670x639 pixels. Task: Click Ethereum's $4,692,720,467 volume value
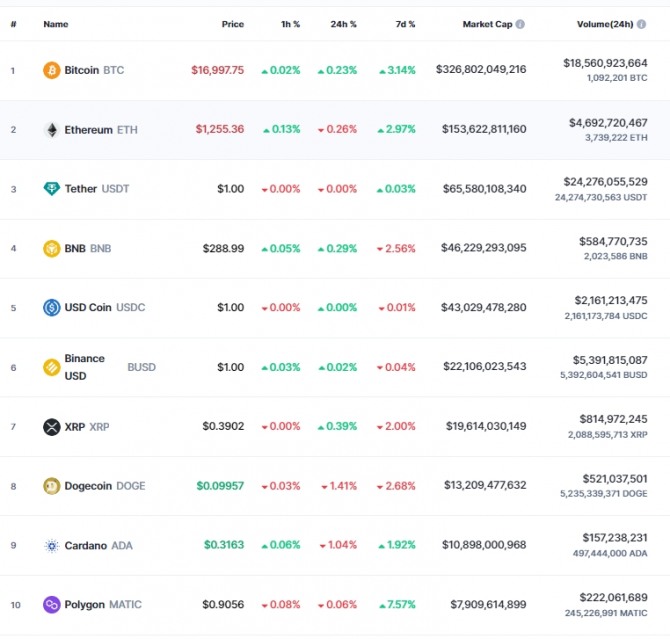[608, 123]
